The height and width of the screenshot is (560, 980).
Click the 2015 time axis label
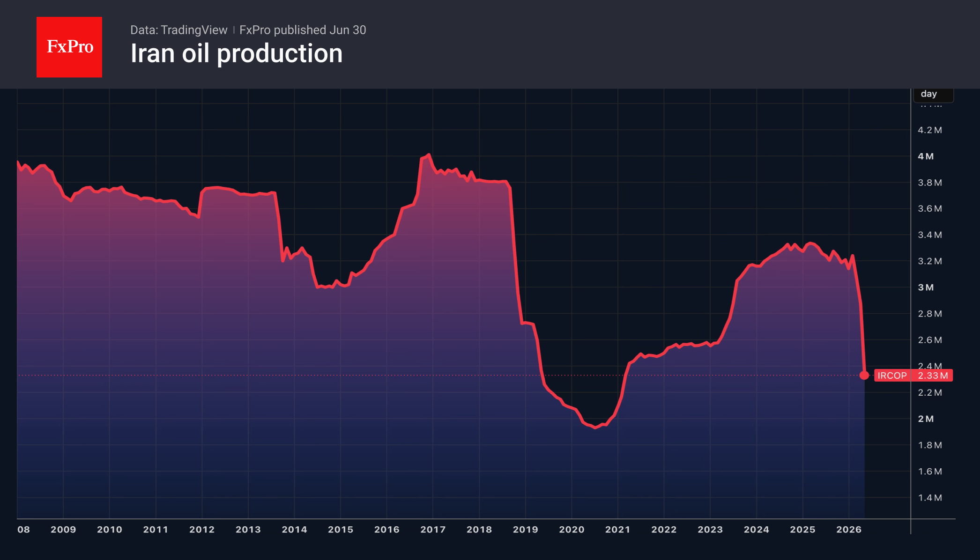(x=341, y=530)
